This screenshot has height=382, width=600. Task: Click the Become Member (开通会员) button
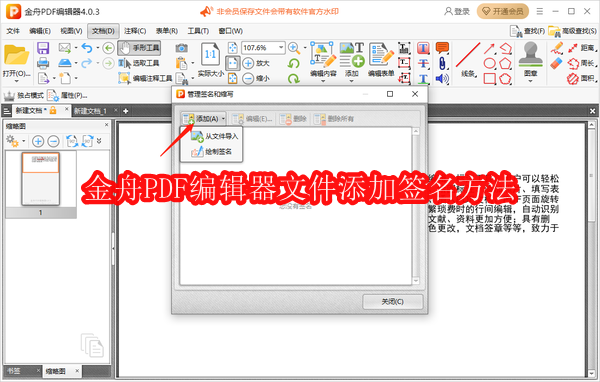(x=503, y=11)
